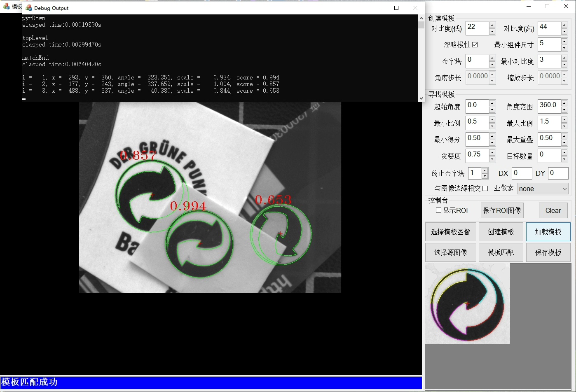Increment the 金字塔 spinner in 创建模板

(492, 58)
